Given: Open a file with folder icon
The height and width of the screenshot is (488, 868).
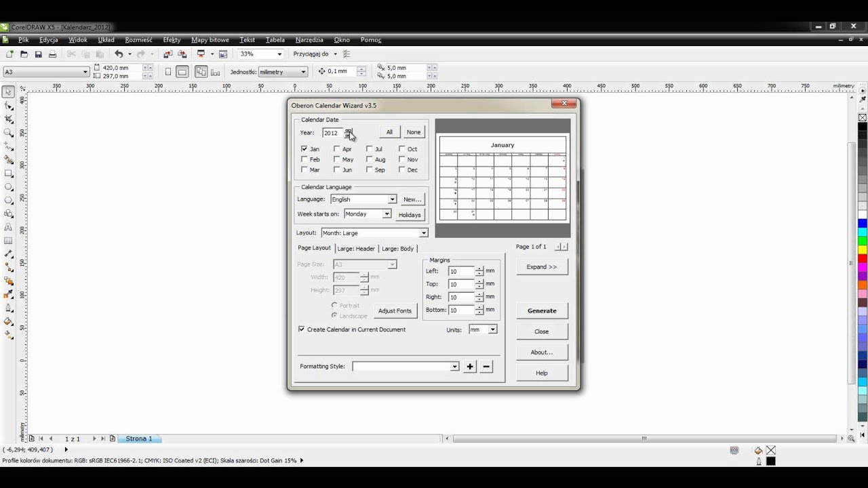Looking at the screenshot, I should pyautogui.click(x=24, y=54).
